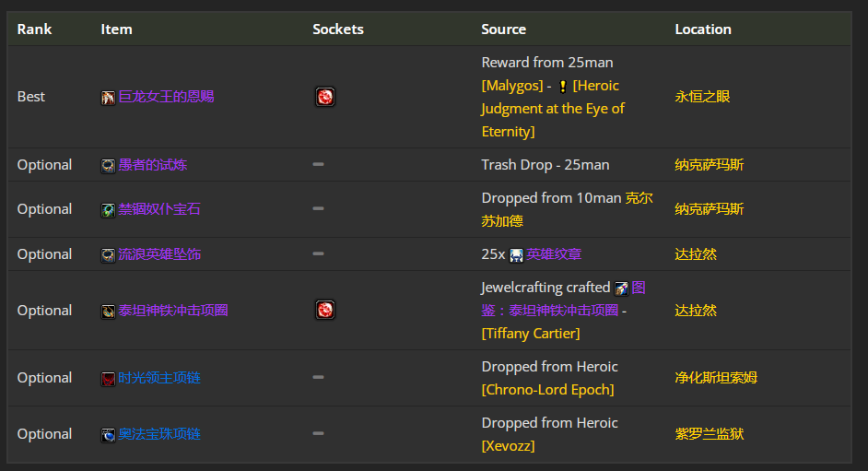Image resolution: width=868 pixels, height=471 pixels.
Task: Click the 时光领主项链 item icon
Action: tap(108, 379)
